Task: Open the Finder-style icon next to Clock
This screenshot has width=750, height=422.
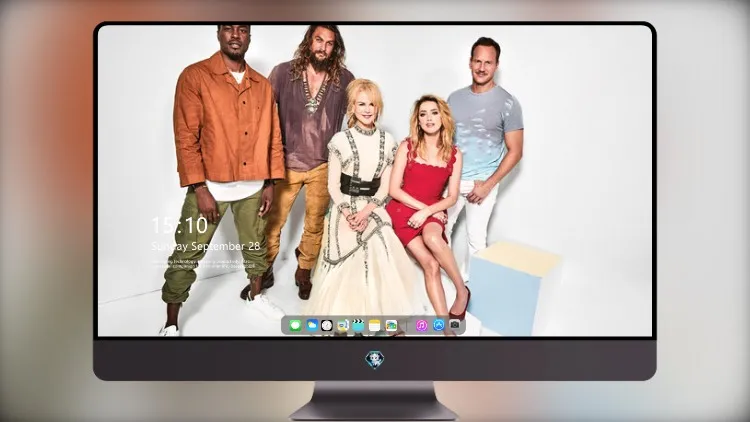Action: tap(342, 325)
